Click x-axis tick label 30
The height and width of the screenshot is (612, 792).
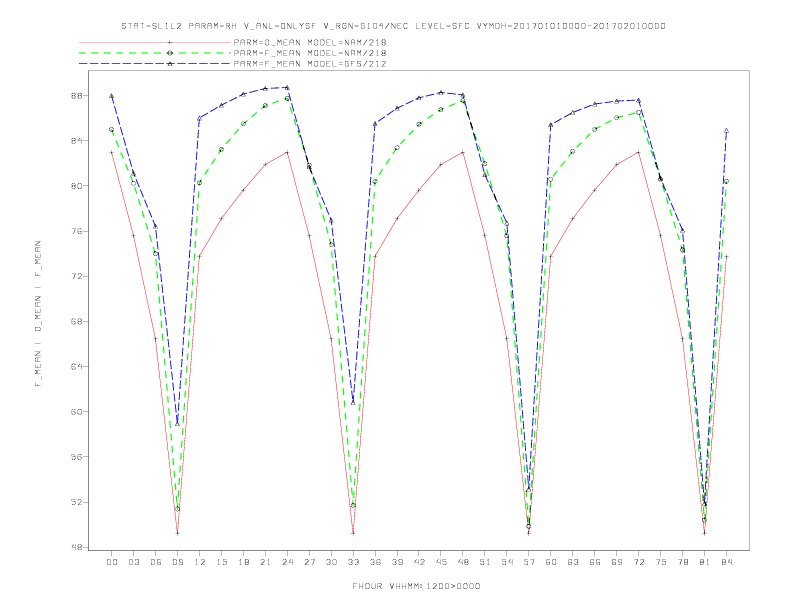click(331, 562)
